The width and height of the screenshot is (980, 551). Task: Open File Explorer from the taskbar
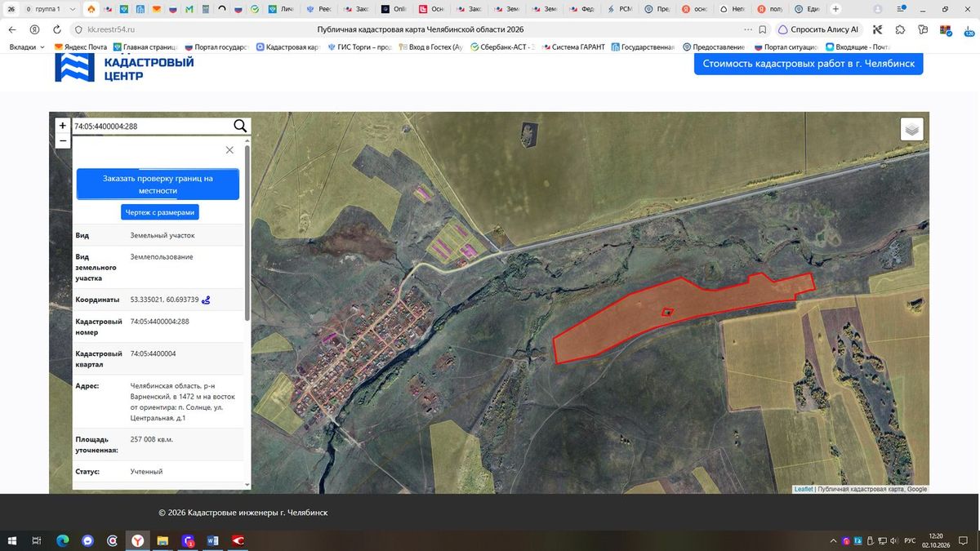click(163, 540)
